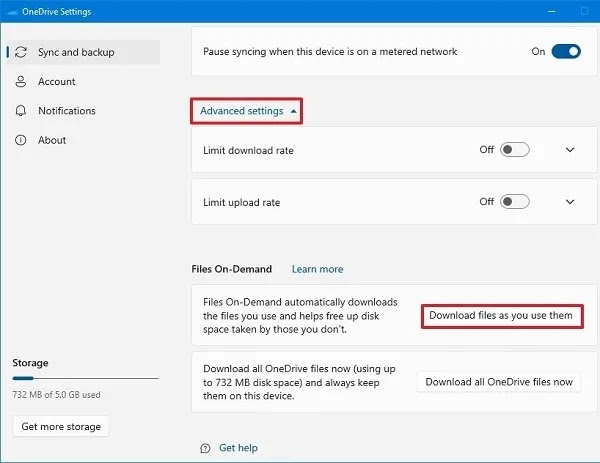Click the Storage heading

(30, 363)
